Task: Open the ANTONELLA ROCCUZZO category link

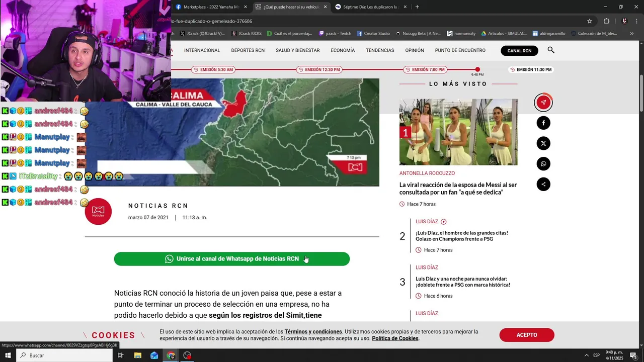Action: click(427, 173)
